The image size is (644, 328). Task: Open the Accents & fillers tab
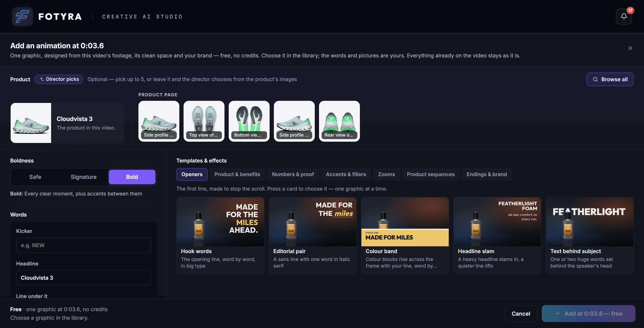(x=346, y=174)
